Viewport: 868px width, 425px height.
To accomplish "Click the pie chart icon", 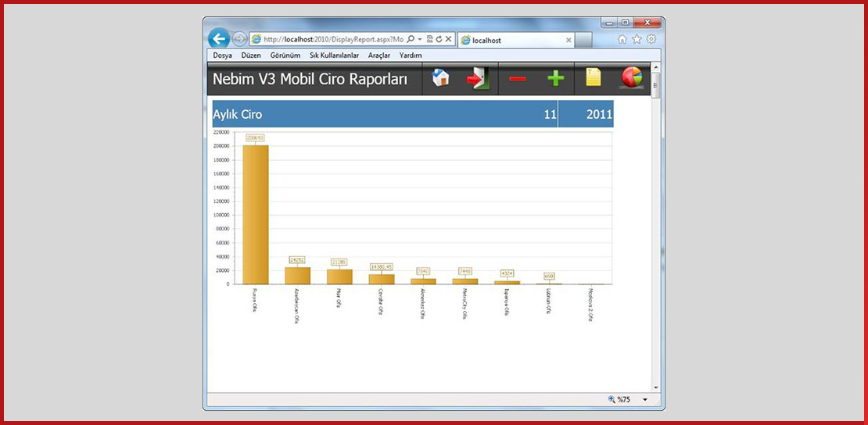I will point(631,78).
